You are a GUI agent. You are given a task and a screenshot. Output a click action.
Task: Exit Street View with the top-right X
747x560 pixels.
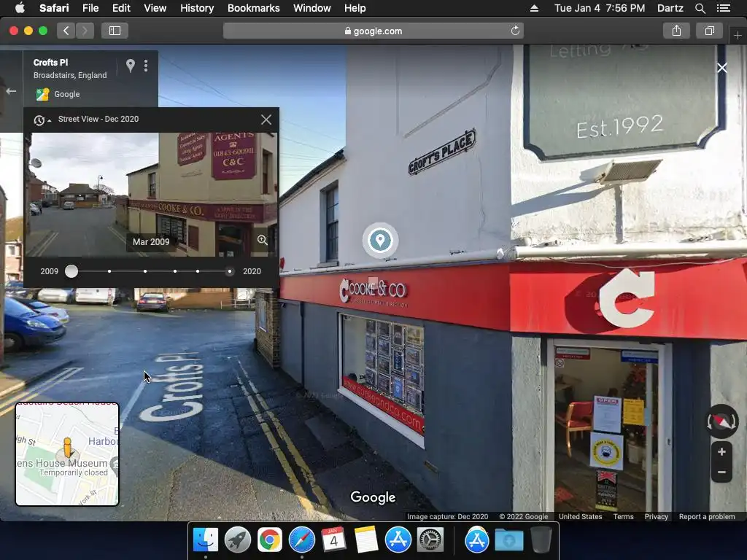pos(722,68)
